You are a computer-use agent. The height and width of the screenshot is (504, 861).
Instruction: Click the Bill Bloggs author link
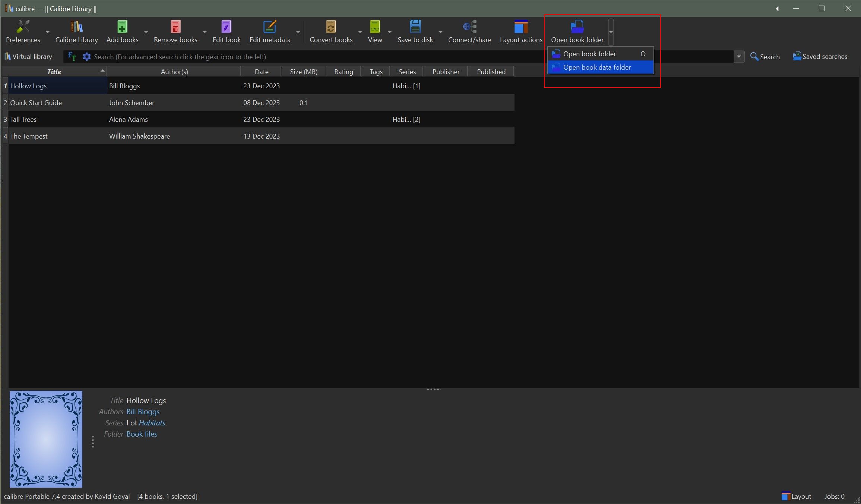(143, 412)
